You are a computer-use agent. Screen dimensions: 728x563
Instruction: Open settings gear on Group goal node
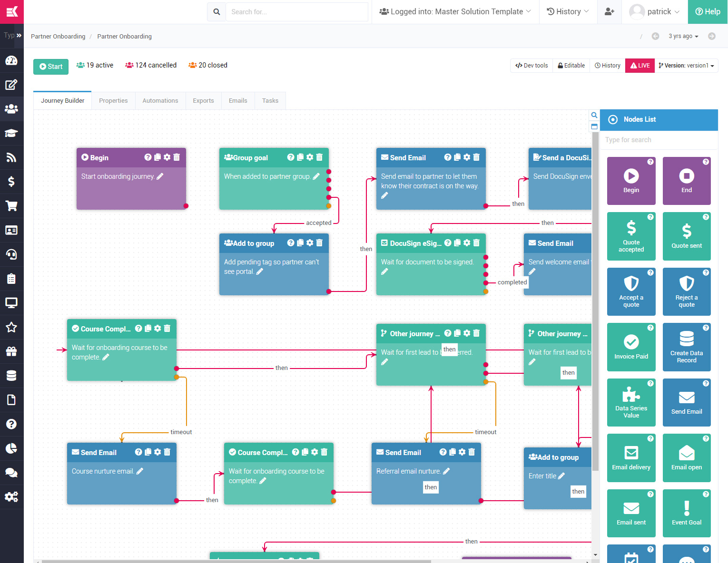pyautogui.click(x=310, y=157)
